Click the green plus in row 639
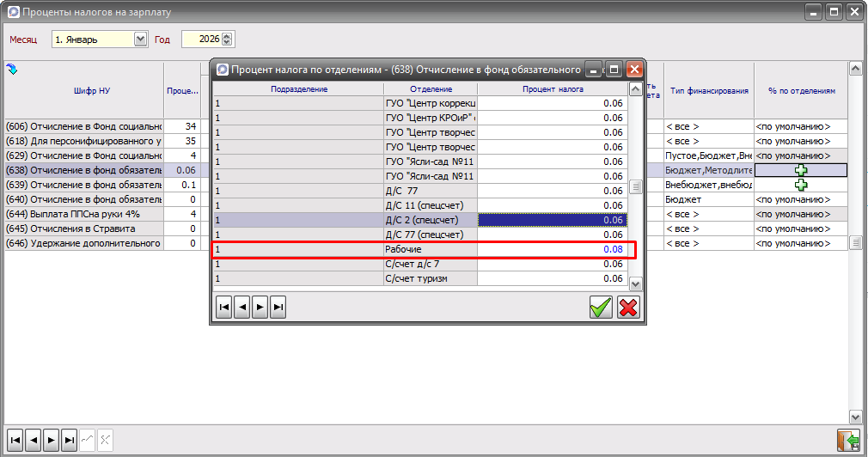Screen dimensions: 868x457 click(x=801, y=185)
